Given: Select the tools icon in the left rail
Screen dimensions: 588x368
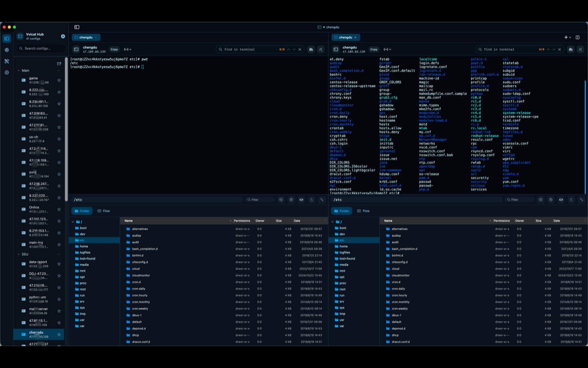Looking at the screenshot, I should [7, 61].
